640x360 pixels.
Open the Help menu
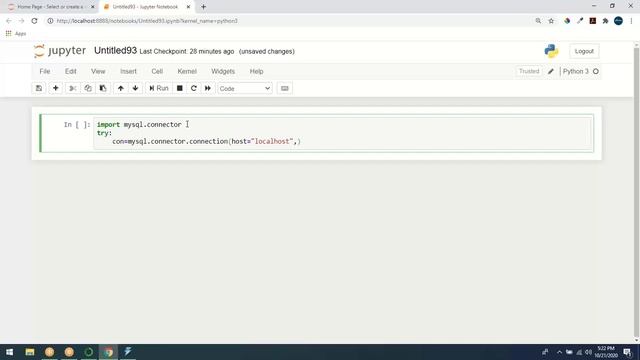256,71
